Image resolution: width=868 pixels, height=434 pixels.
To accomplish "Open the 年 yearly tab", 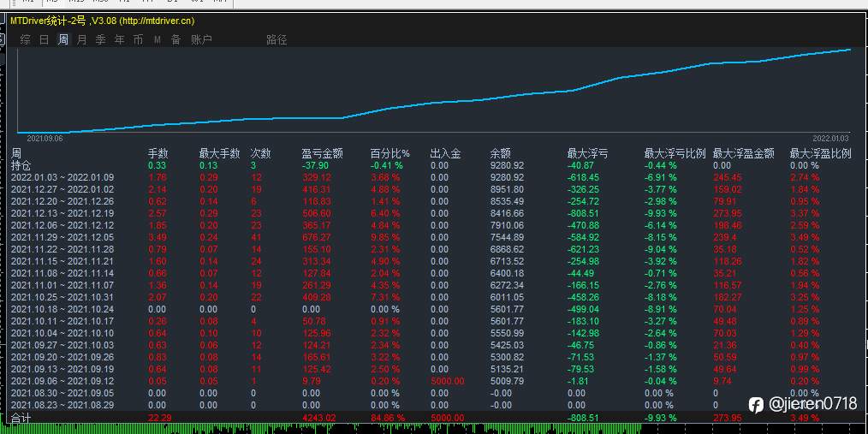I will point(120,40).
